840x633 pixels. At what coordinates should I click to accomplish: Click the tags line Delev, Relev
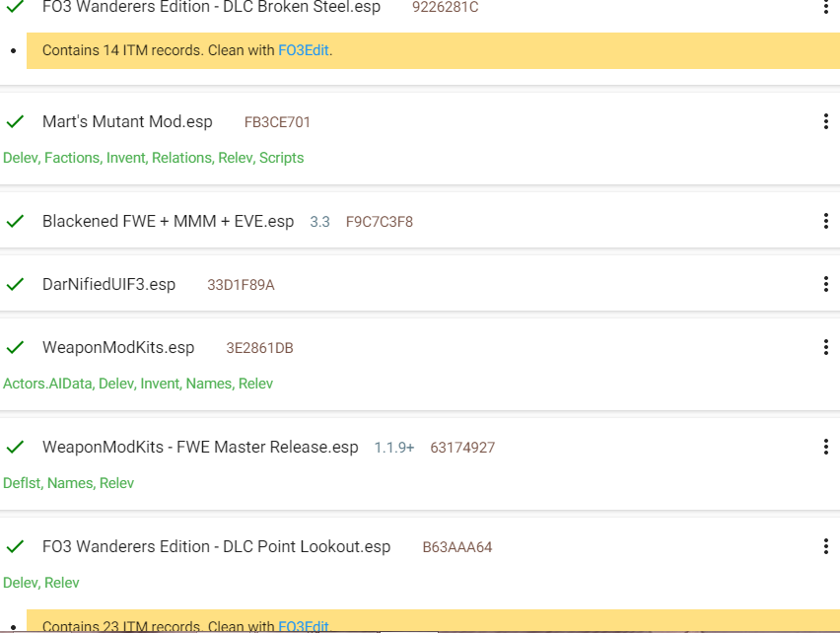tap(41, 583)
